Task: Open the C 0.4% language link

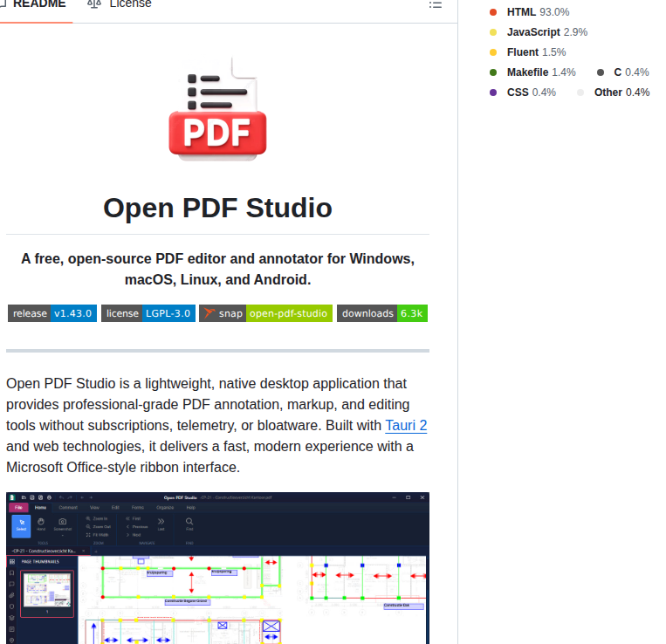Action: point(623,72)
